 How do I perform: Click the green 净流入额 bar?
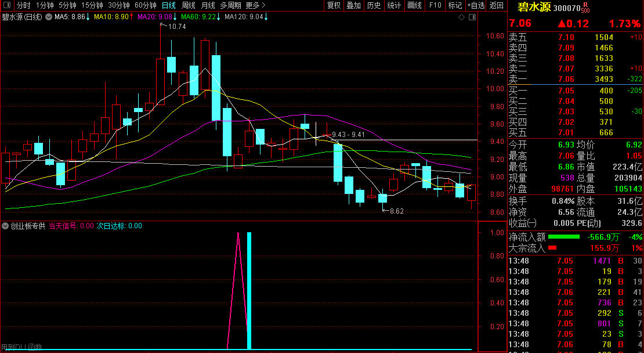tap(564, 237)
